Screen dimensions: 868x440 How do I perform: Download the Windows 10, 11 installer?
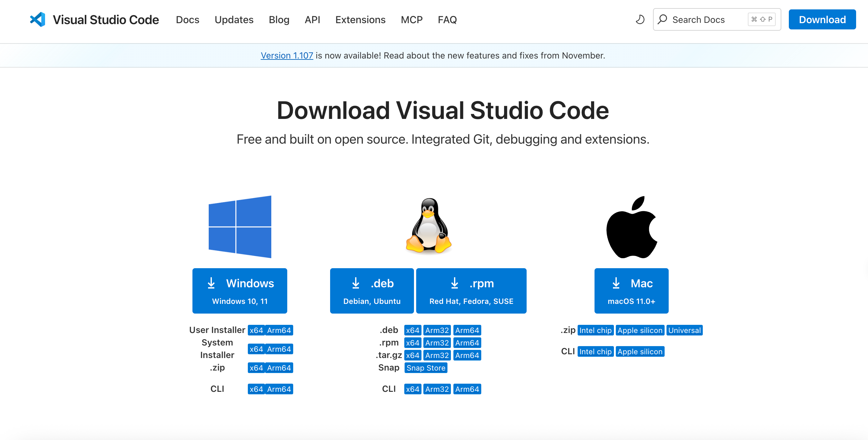coord(240,291)
